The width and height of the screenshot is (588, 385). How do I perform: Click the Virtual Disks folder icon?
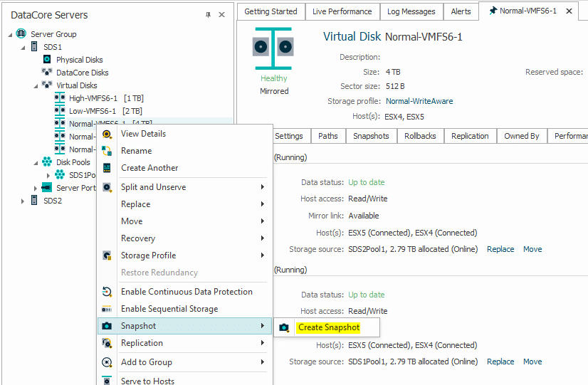[46, 85]
